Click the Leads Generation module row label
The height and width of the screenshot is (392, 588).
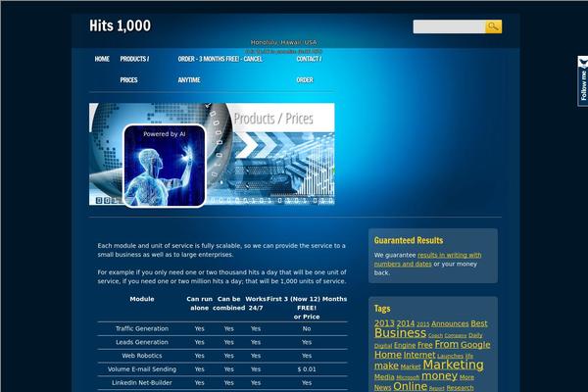(142, 342)
